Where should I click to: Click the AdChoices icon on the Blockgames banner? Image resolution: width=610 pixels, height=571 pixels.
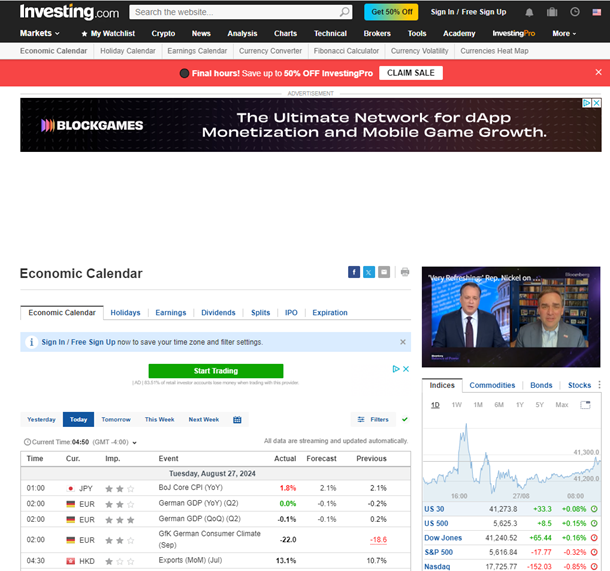pos(586,103)
